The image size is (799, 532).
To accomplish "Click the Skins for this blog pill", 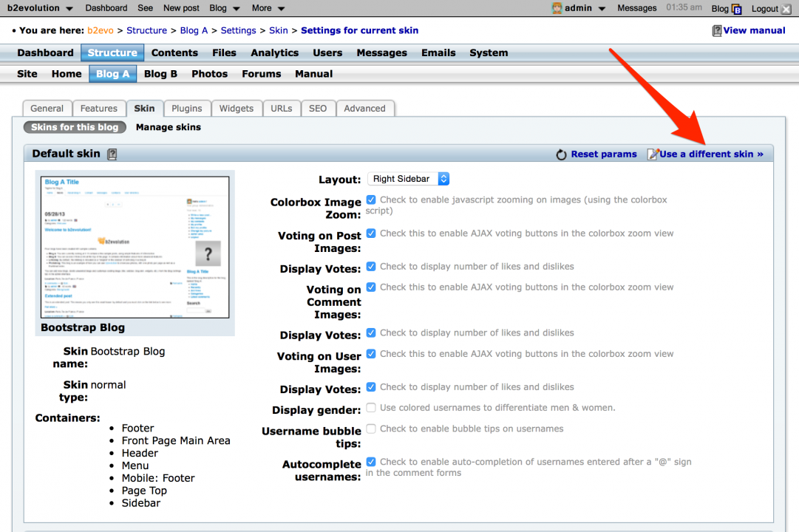I will tap(75, 127).
